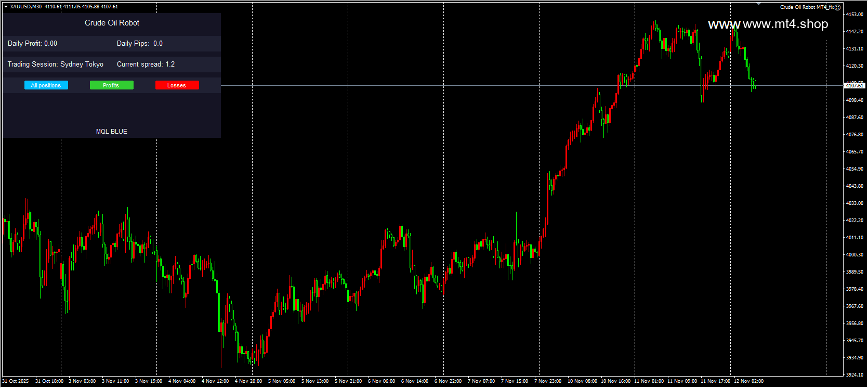Viewport: 868px width, 388px height.
Task: Click the Crude Oil Robot panel title
Action: 112,23
